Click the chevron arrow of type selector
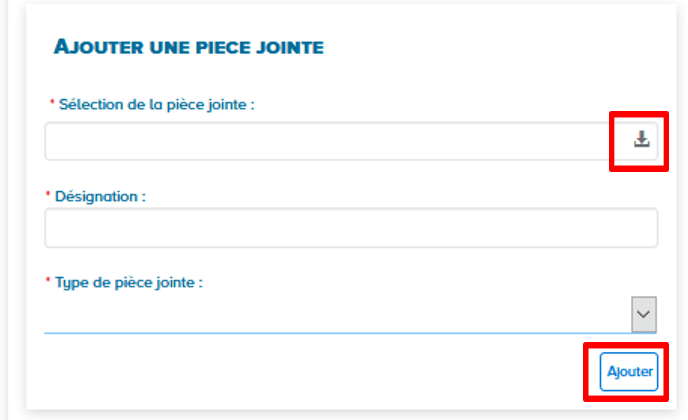 coord(643,314)
